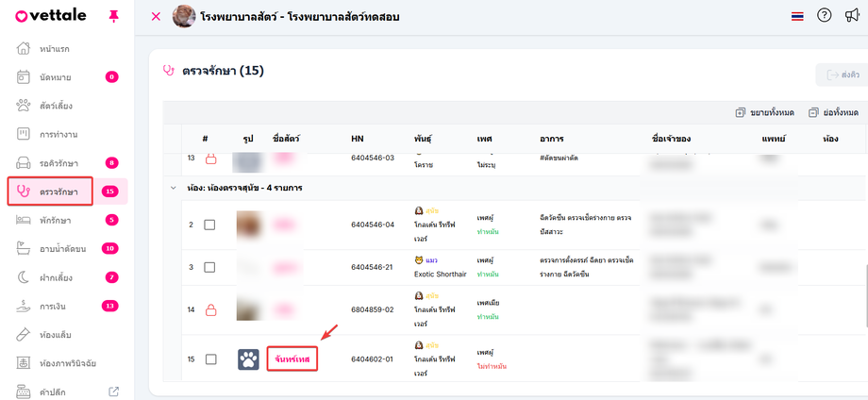Image resolution: width=868 pixels, height=400 pixels.
Task: Click the ตรวจรักษา stethoscope sidebar icon
Action: pos(24,192)
